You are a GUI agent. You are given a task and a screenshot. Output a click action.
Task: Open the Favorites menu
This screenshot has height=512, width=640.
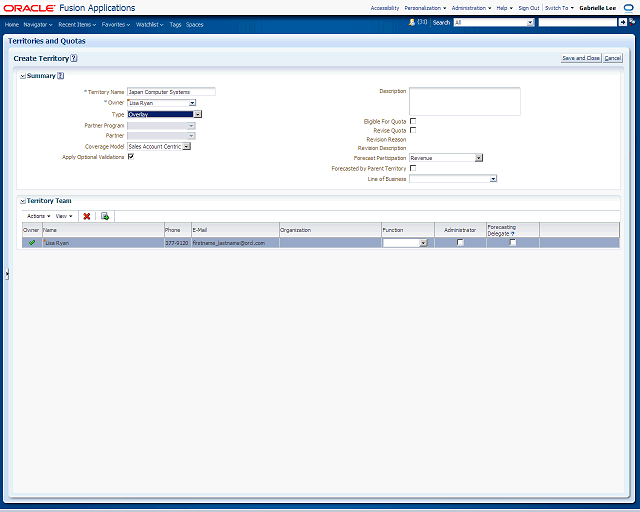coord(116,24)
